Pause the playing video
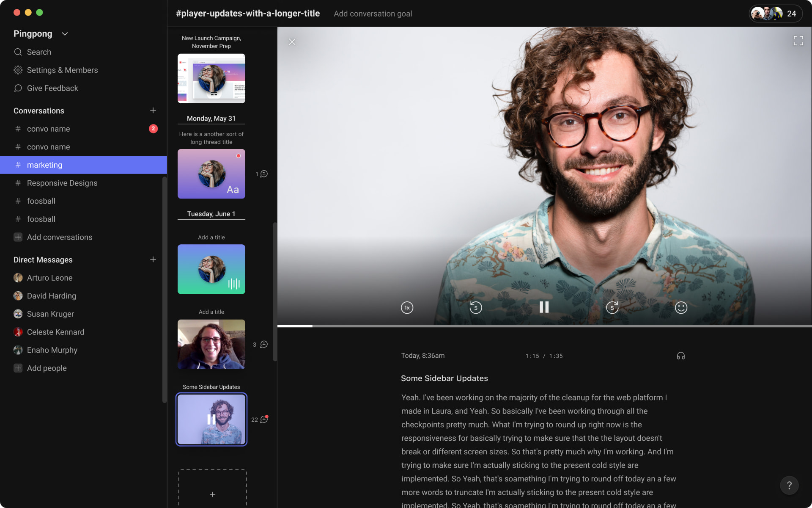Screen dimensions: 812x508 click(x=544, y=307)
